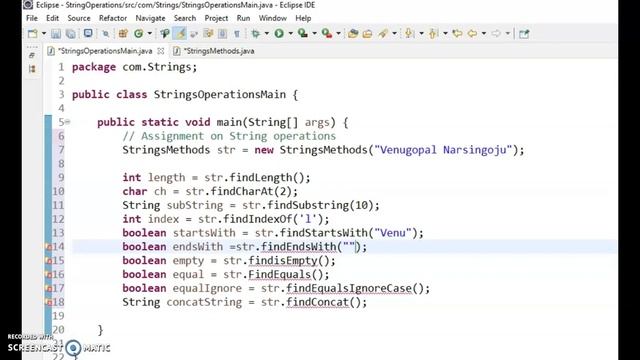This screenshot has width=640, height=360.
Task: Open the File menu
Action: tap(31, 18)
